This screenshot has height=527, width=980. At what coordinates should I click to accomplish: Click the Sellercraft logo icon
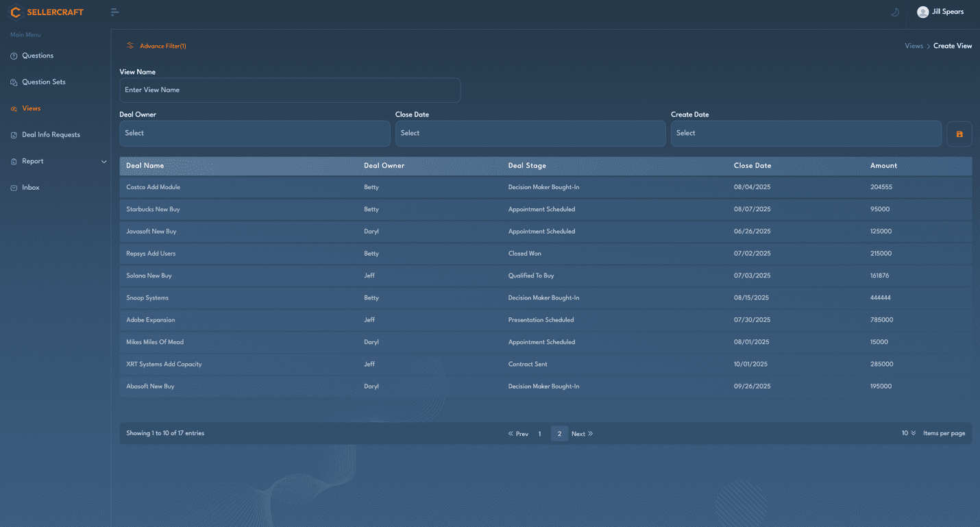coord(16,12)
